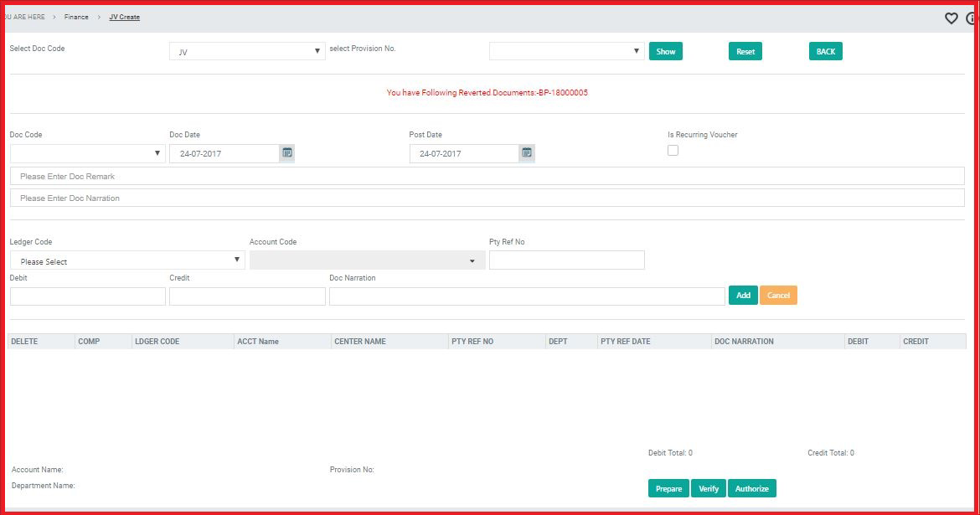Focus the Doc Remark input field
The height and width of the screenshot is (515, 980).
487,176
